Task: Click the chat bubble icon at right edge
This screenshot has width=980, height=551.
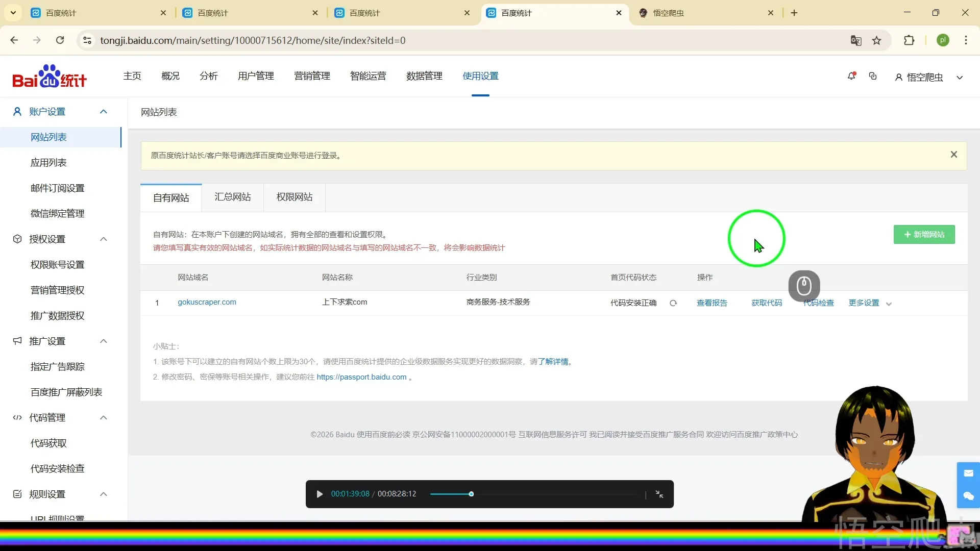Action: point(968,496)
